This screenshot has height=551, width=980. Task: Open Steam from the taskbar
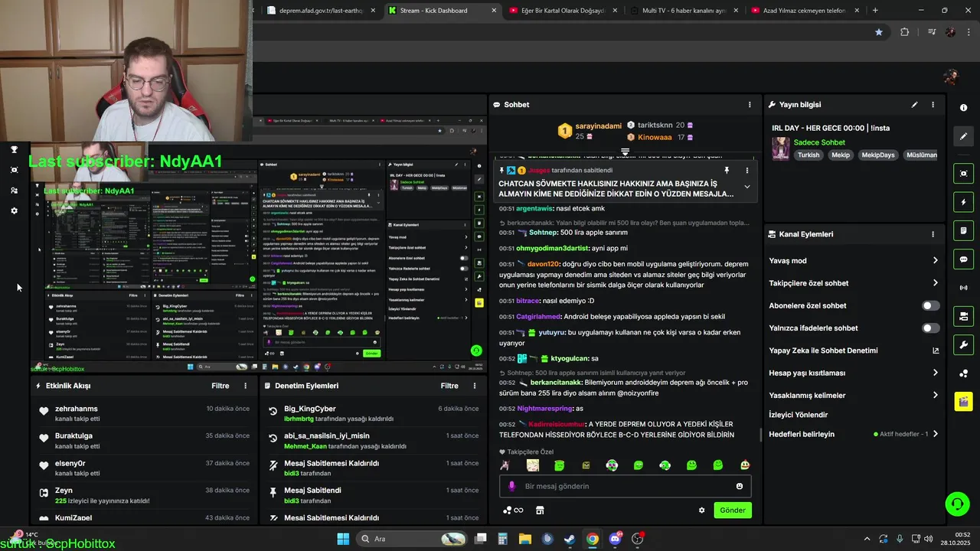click(570, 539)
